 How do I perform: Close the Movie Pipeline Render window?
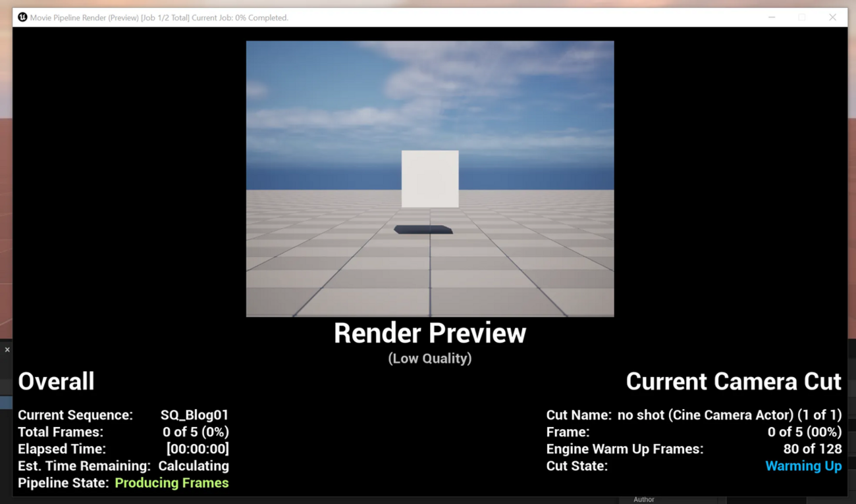(x=832, y=17)
